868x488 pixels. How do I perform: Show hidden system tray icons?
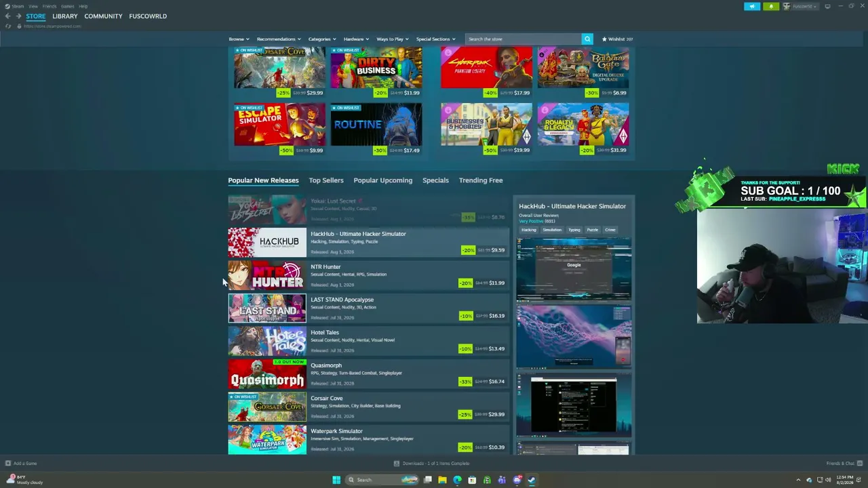tap(798, 480)
